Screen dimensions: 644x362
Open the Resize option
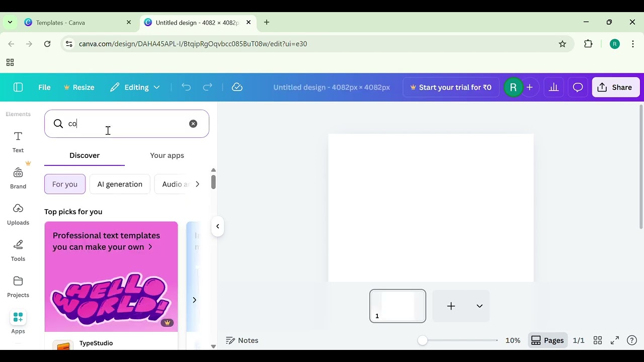(78, 87)
